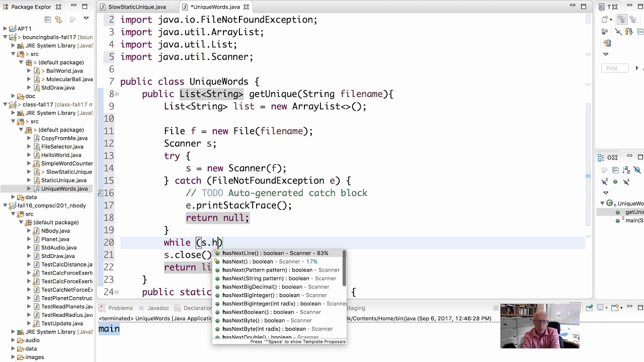Select Planet.java in the tree
Viewport: 644px width, 362px height.
pyautogui.click(x=55, y=239)
